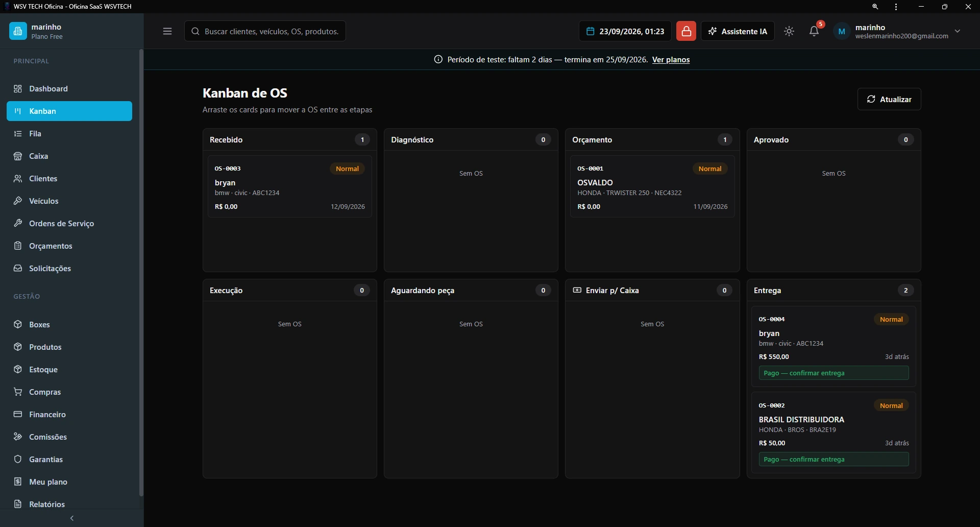Open Dashboard in the sidebar
This screenshot has height=527, width=980.
(69, 89)
